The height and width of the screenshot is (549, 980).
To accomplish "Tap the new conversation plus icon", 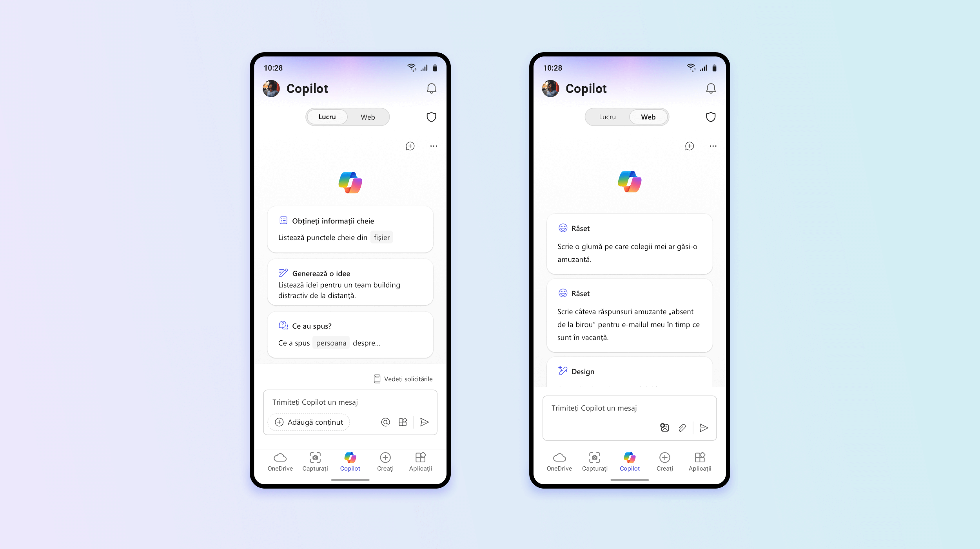I will pyautogui.click(x=410, y=145).
